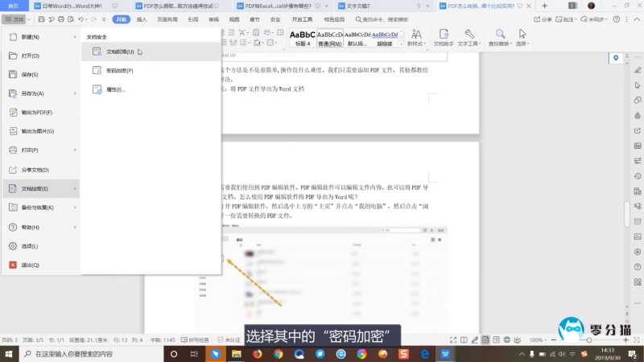This screenshot has height=362, width=644.
Task: Click the 文件 menu button
Action: (x=17, y=18)
